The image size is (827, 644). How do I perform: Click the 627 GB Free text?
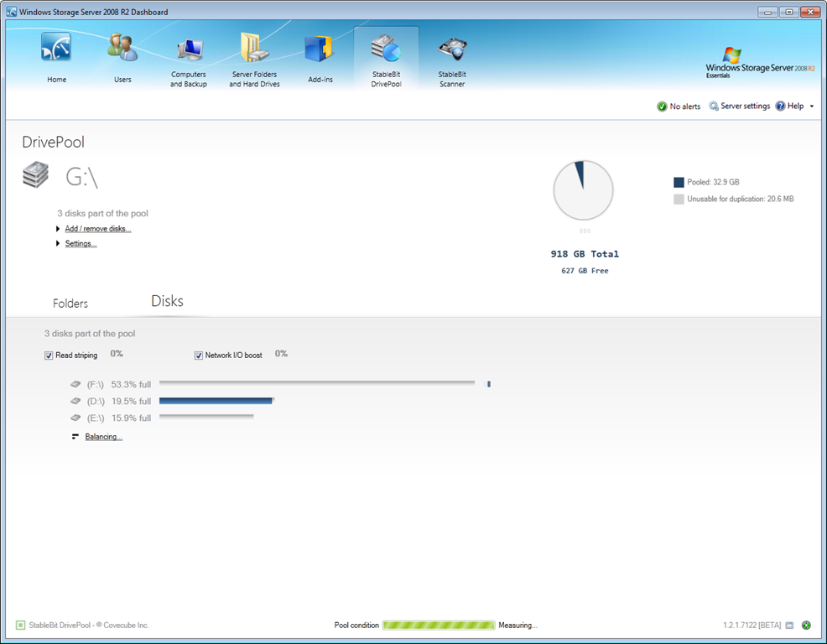click(x=585, y=271)
